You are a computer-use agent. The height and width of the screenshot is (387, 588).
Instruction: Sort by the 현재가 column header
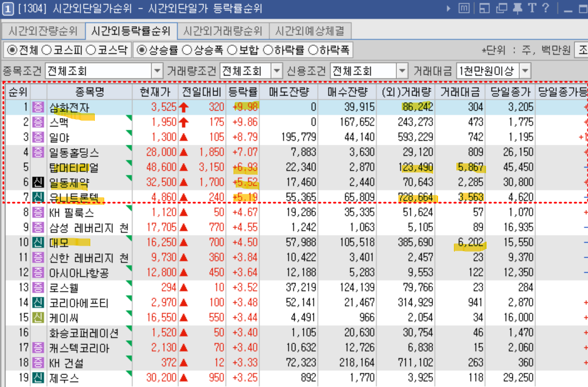tap(155, 92)
